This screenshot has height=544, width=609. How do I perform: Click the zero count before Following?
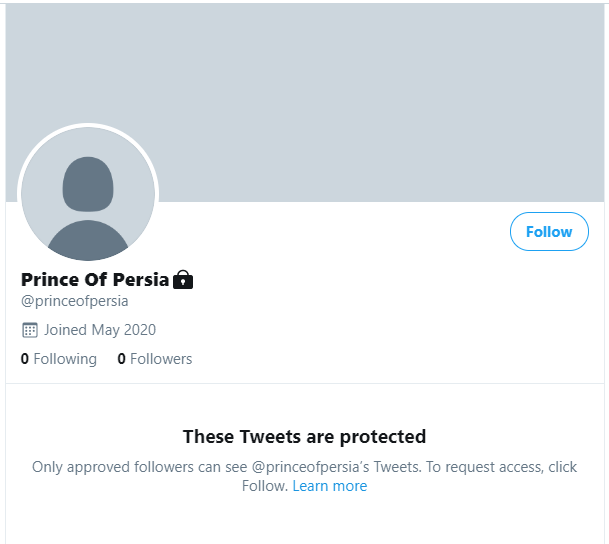point(25,359)
